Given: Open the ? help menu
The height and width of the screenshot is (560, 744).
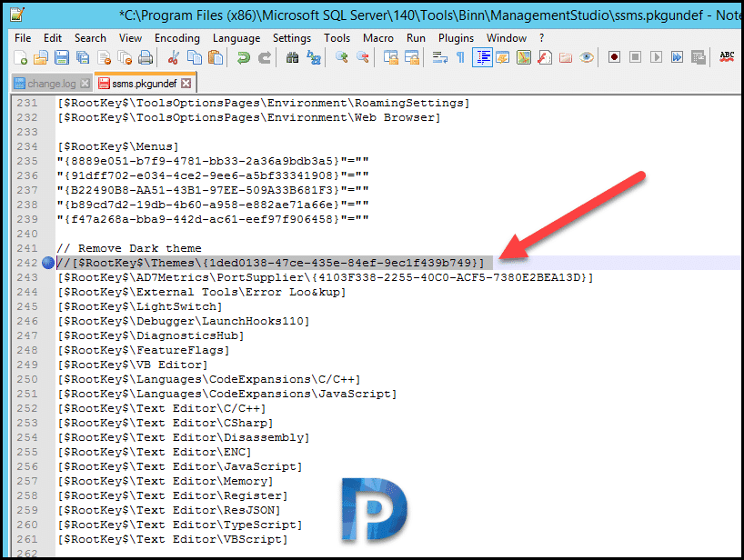Looking at the screenshot, I should coord(542,38).
